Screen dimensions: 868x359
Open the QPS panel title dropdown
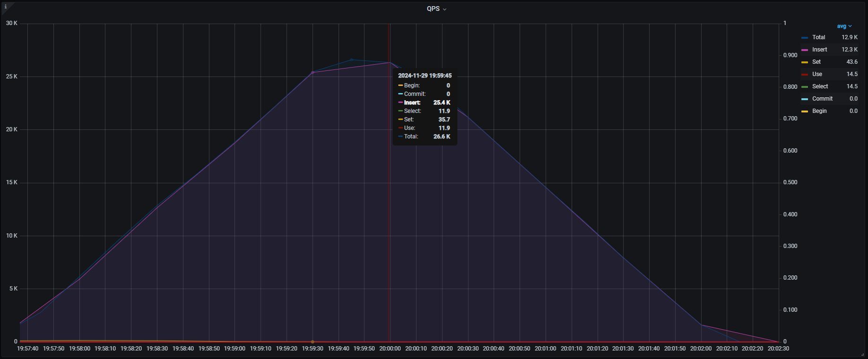pos(436,9)
